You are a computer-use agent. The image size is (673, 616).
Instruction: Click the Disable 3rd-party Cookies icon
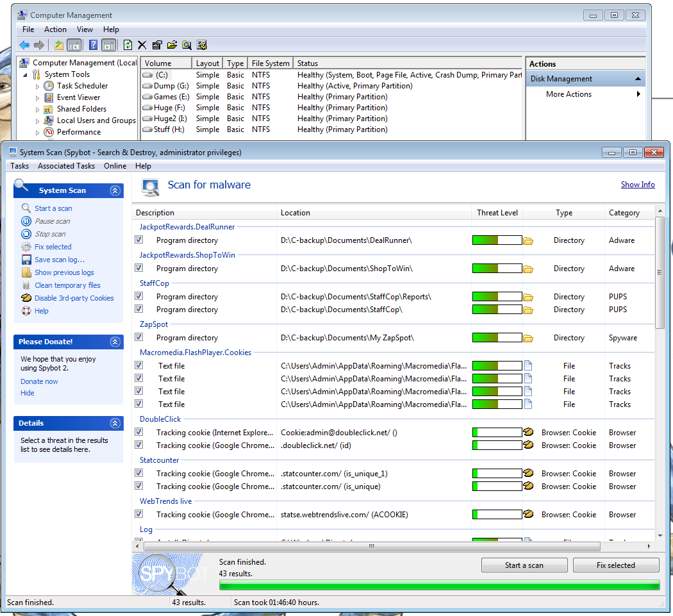click(x=27, y=298)
